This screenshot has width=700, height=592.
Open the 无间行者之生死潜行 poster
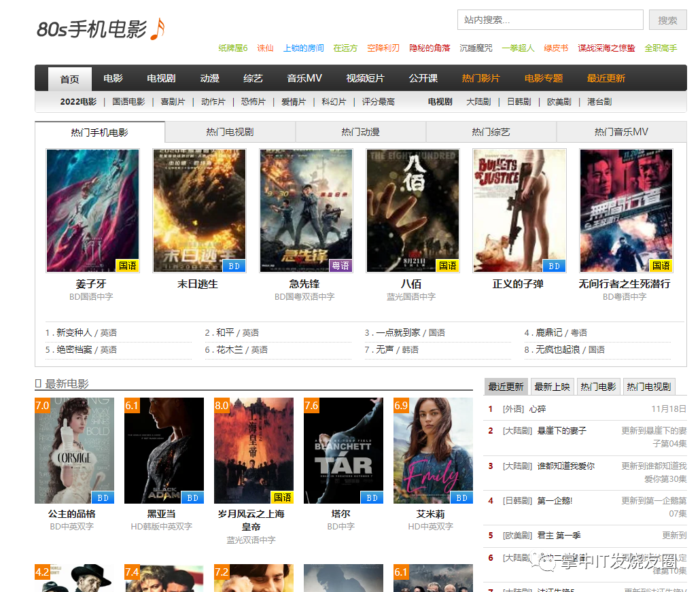pyautogui.click(x=626, y=210)
